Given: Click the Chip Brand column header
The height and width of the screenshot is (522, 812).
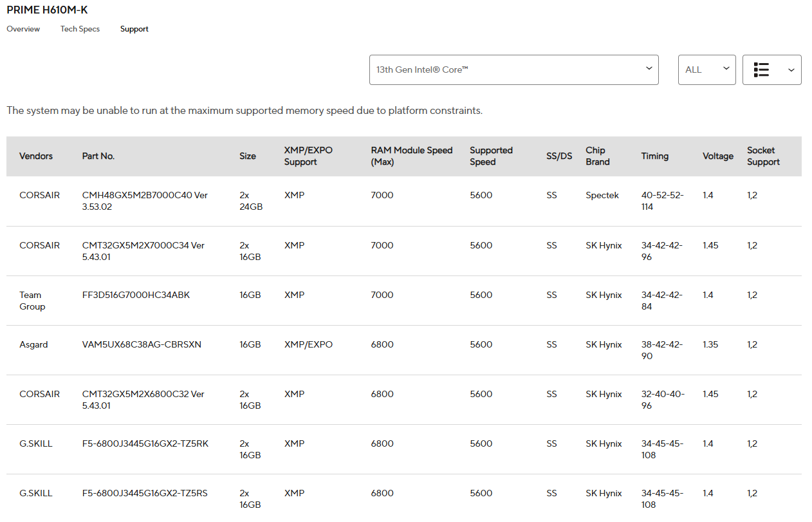Looking at the screenshot, I should 598,156.
